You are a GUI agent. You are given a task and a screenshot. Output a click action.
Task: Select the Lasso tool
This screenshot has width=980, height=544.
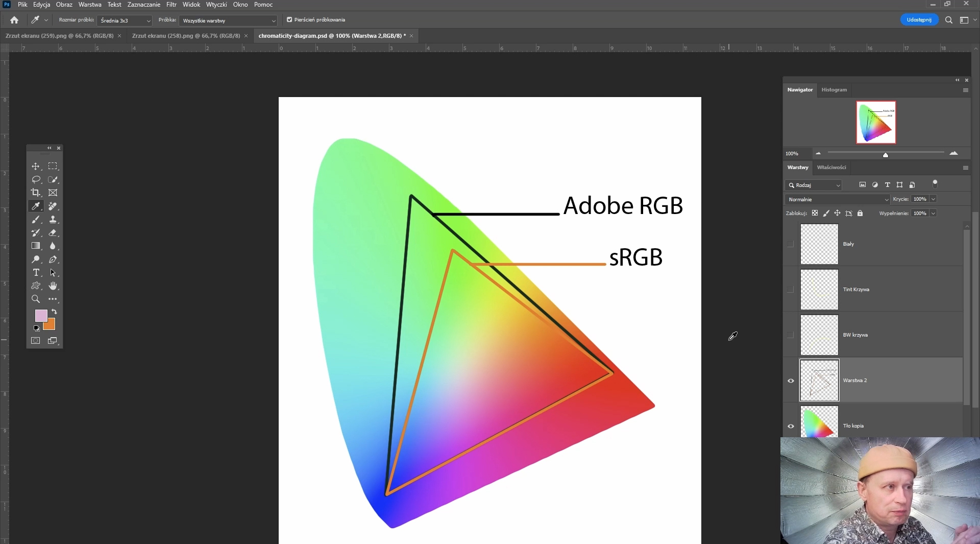36,180
